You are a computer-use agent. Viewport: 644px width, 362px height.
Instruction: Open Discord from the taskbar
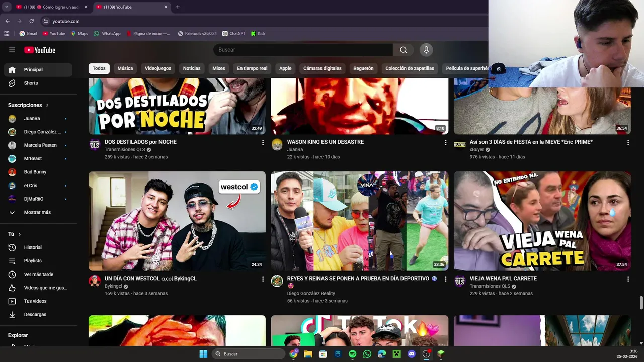(412, 354)
